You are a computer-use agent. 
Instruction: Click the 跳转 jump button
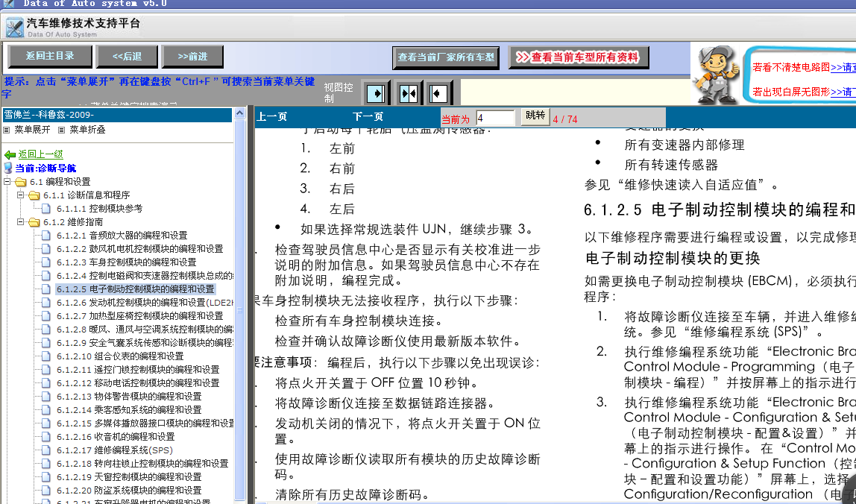pos(535,116)
